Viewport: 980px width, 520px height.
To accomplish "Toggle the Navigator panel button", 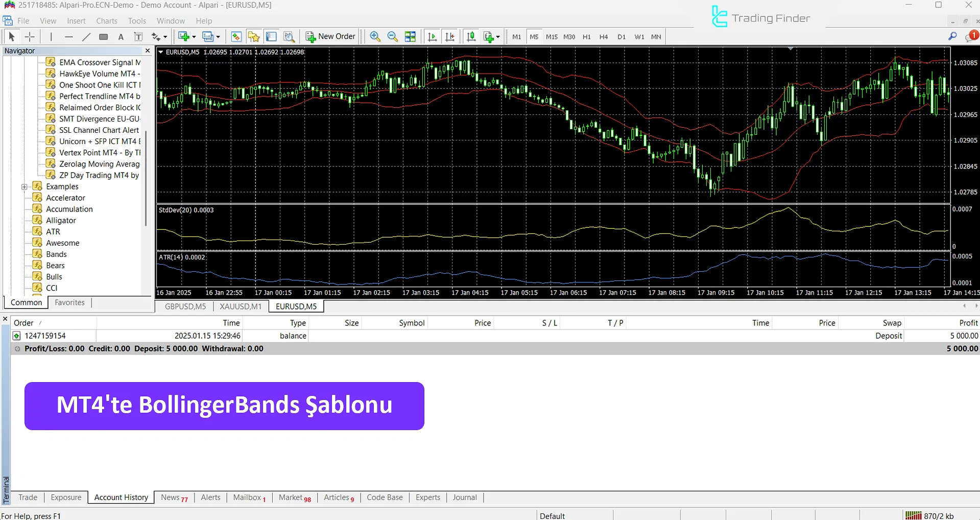I will [254, 37].
